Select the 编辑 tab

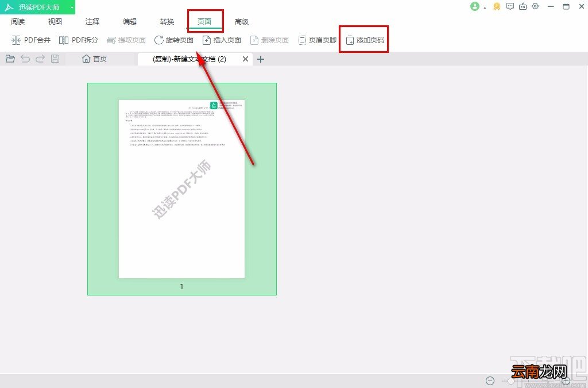click(x=130, y=22)
